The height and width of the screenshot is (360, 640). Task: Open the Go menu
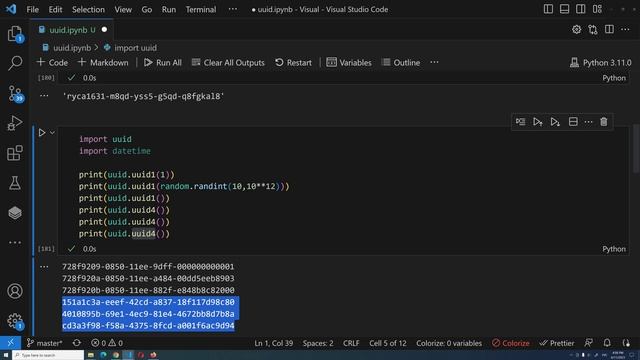[147, 9]
